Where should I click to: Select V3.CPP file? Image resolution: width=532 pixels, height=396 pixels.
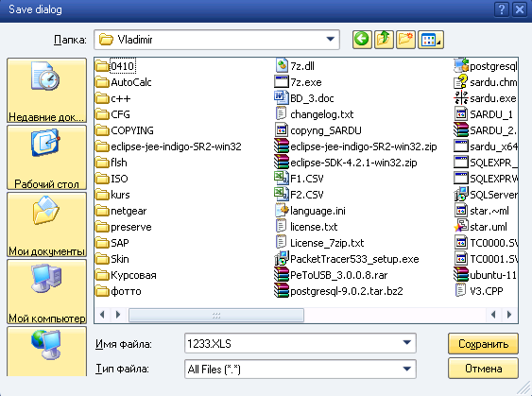[479, 291]
